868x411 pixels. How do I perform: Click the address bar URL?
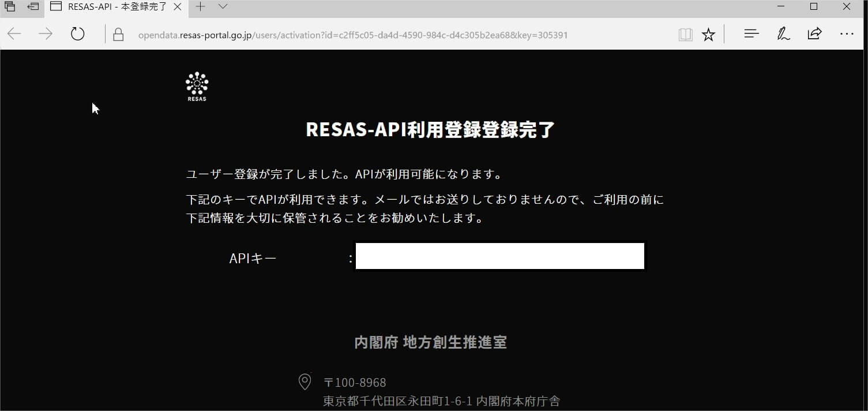pyautogui.click(x=353, y=35)
